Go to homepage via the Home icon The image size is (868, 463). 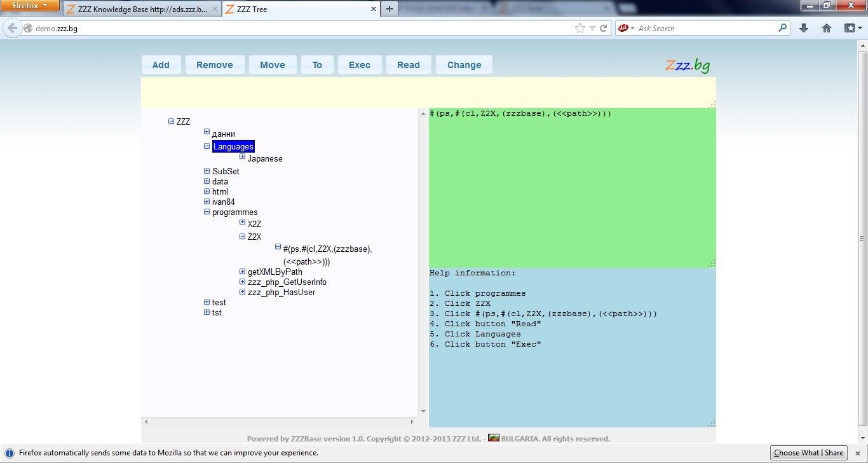pyautogui.click(x=826, y=27)
